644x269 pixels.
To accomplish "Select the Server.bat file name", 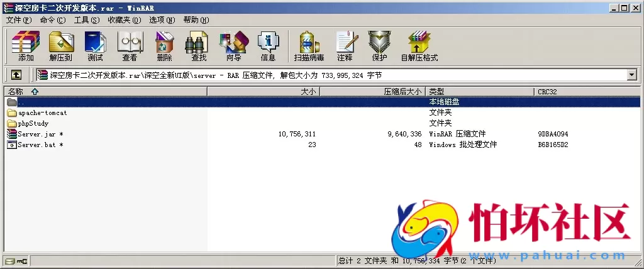I will coord(40,145).
